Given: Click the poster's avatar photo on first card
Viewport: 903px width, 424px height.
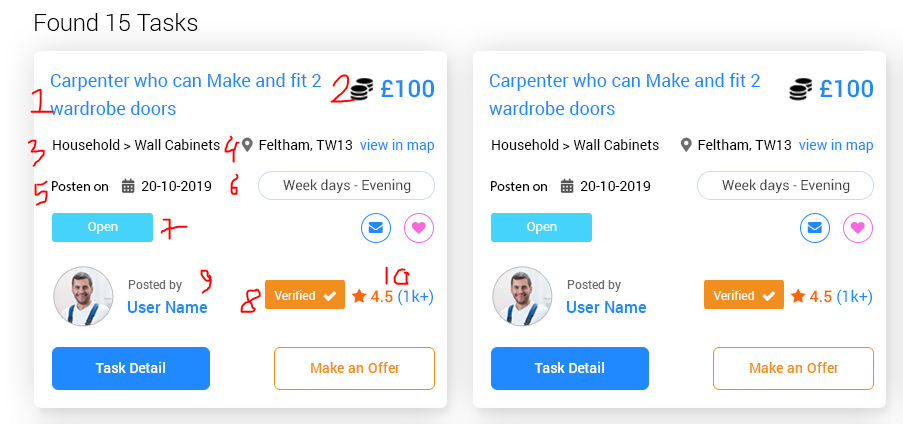Looking at the screenshot, I should 84,296.
